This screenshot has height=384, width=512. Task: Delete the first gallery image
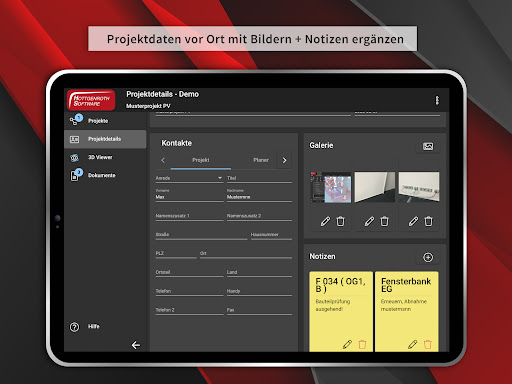click(340, 221)
